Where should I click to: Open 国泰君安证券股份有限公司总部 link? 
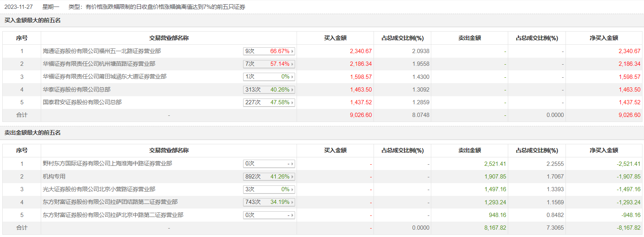pos(82,102)
